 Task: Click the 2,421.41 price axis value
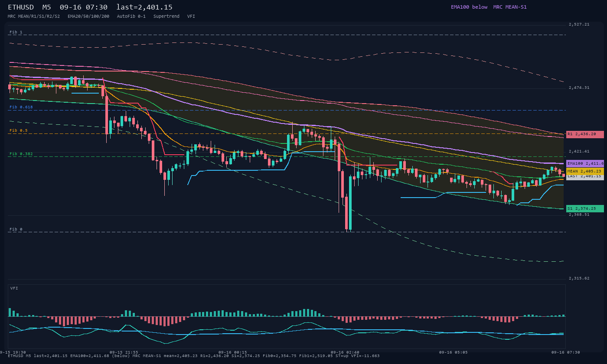(579, 151)
